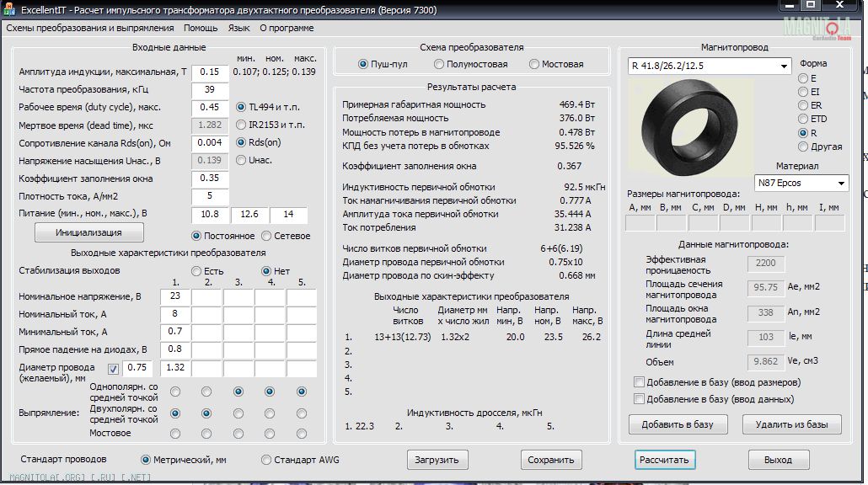Screen dimensions: 868x485
Task: Open the О программе menu
Action: (x=287, y=28)
